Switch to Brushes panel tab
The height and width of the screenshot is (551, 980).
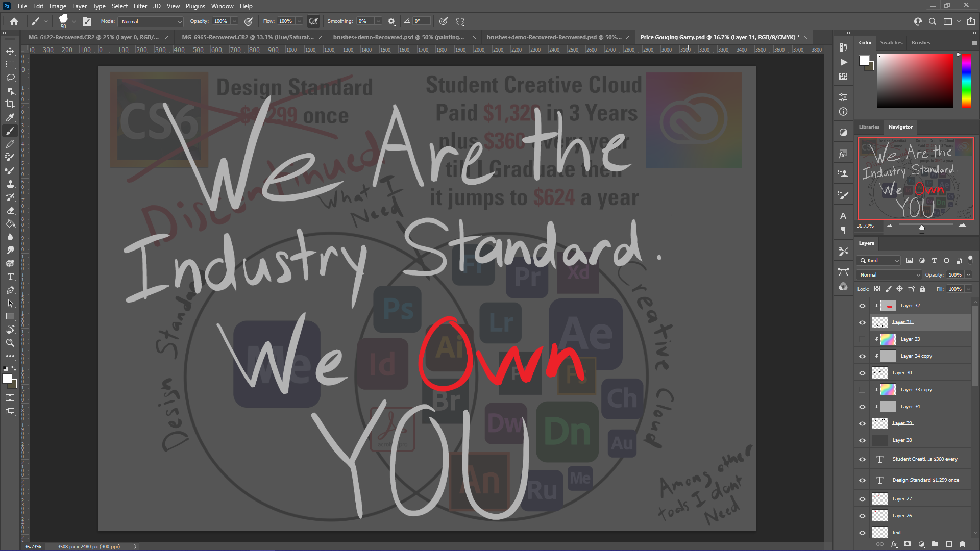(921, 43)
